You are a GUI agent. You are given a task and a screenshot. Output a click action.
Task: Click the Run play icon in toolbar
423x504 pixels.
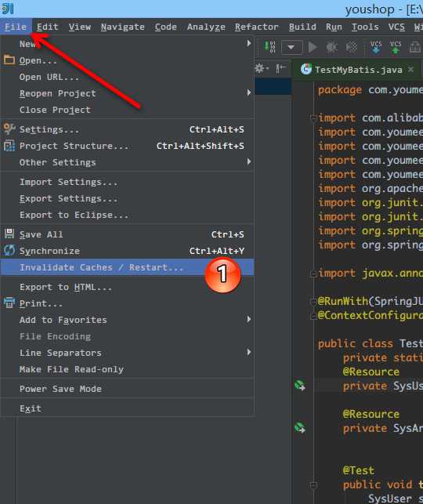coord(313,47)
